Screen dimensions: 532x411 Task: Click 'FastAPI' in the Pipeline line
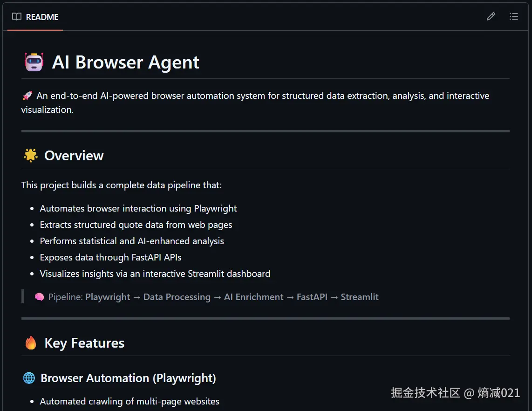click(x=312, y=297)
